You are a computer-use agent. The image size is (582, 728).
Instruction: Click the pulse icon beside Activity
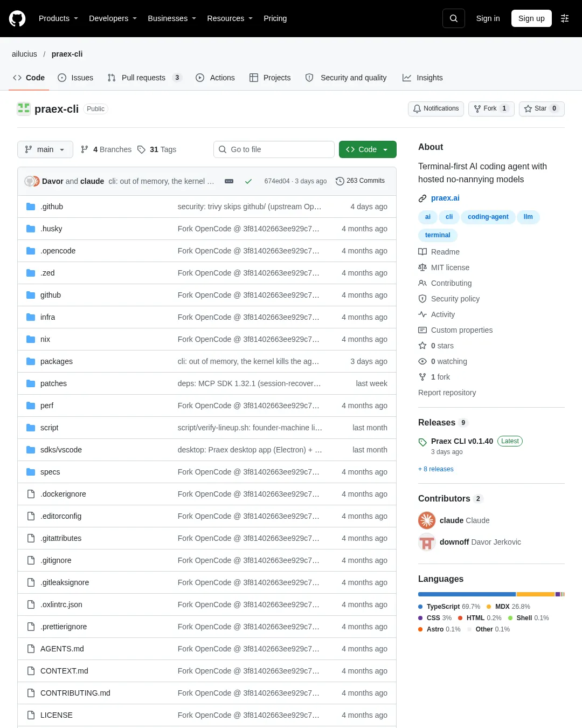(x=422, y=314)
